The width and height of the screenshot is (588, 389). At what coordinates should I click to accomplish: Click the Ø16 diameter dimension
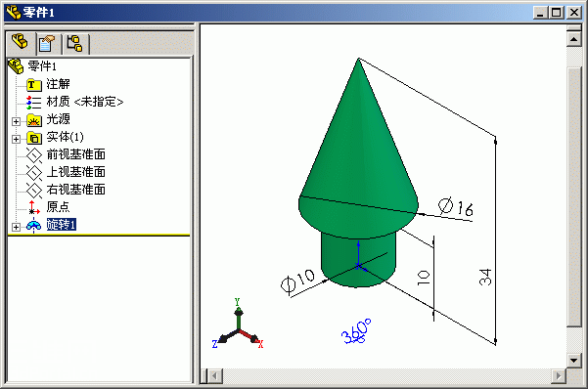point(456,207)
